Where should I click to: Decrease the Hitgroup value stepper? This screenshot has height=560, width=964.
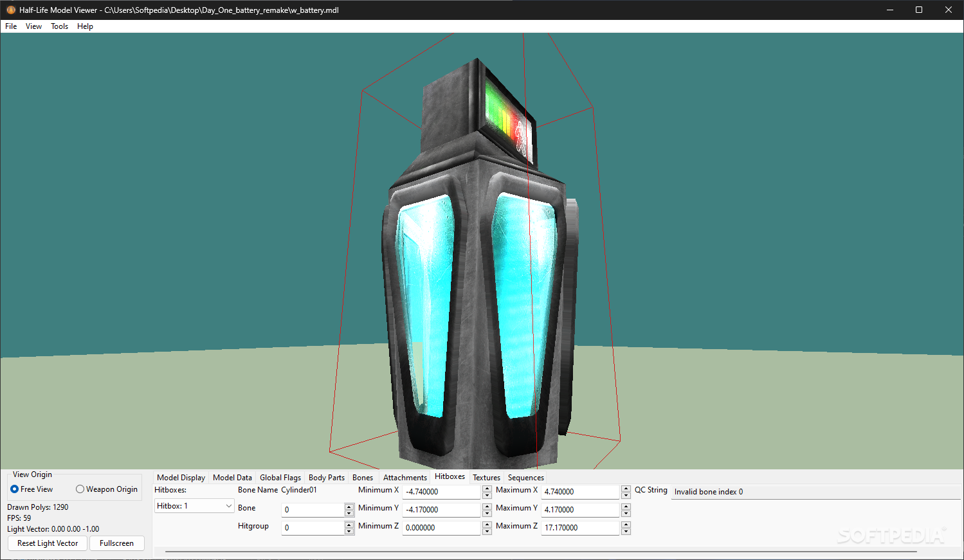[349, 531]
